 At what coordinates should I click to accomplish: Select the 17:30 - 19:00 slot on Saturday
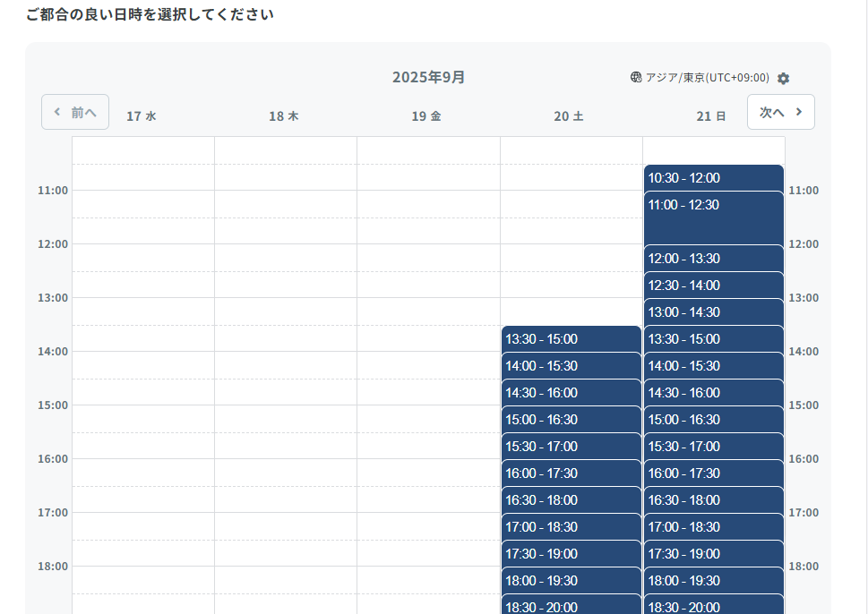[x=571, y=553]
